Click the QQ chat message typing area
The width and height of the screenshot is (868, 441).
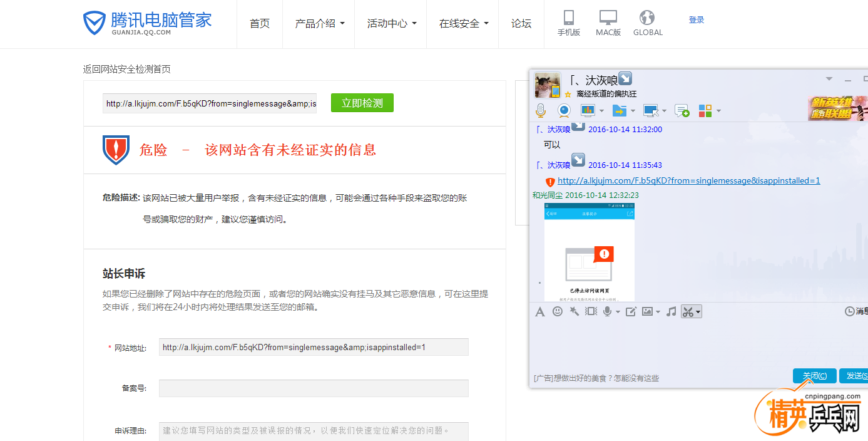pos(698,343)
